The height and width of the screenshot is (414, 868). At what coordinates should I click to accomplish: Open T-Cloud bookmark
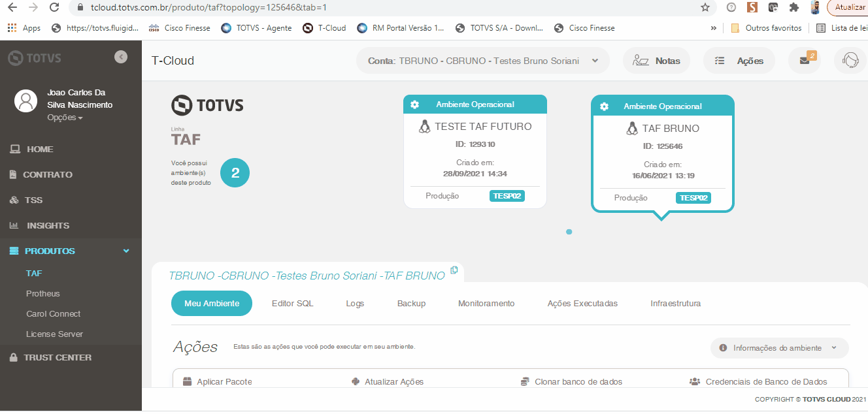325,28
